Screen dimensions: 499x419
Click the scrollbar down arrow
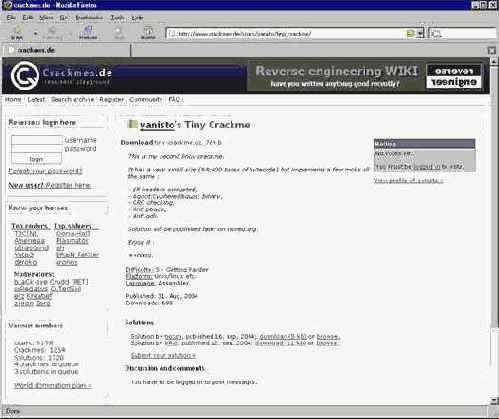point(494,400)
